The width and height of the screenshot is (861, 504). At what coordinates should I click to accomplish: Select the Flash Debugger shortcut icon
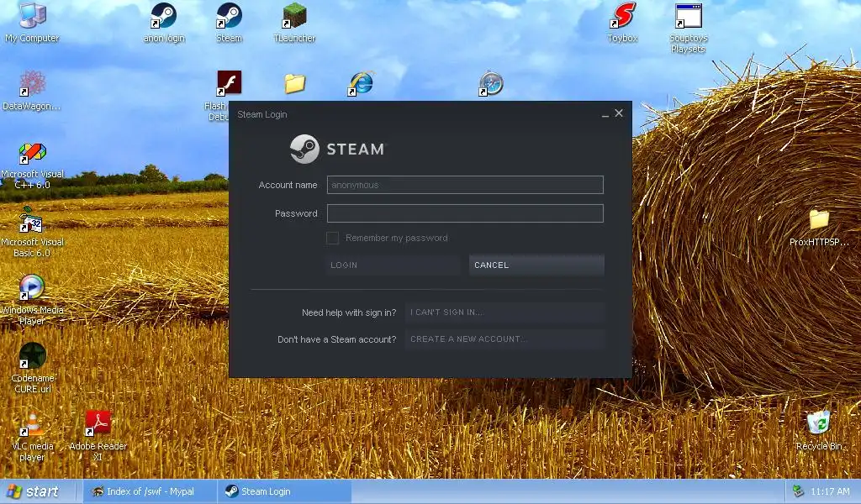(229, 83)
